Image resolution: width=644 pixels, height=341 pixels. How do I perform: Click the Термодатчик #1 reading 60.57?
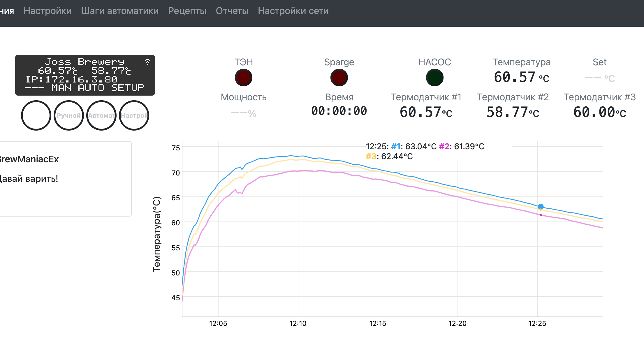[426, 112]
